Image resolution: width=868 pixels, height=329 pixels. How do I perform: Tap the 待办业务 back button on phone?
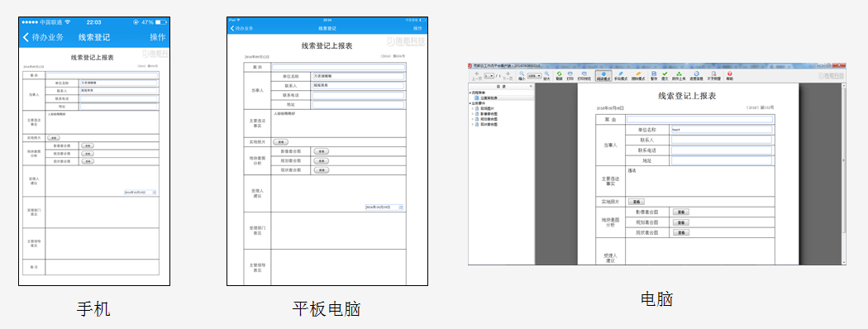(x=43, y=37)
